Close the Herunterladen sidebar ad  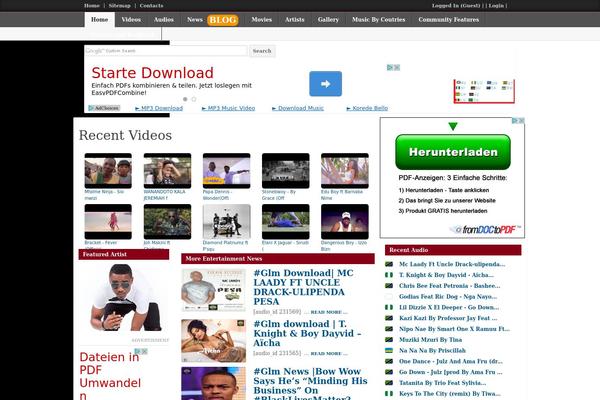tap(521, 121)
